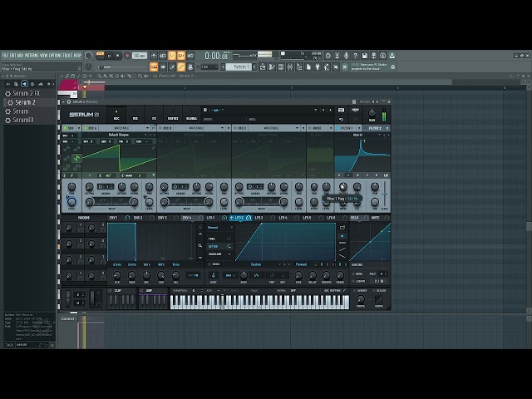Click the magnifier zoom icon beside envelope graph
This screenshot has height=399, width=532.
[x=200, y=246]
